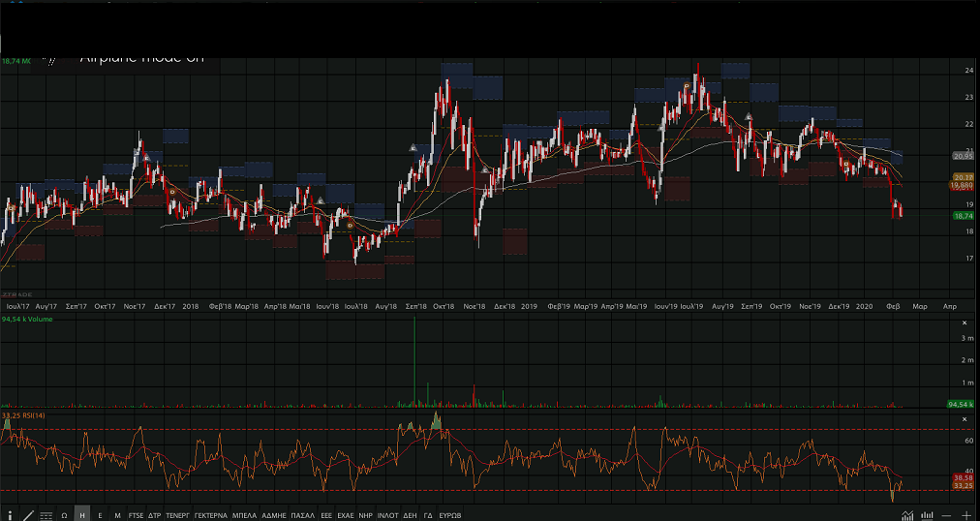
Task: Switch to the E timeframe
Action: point(100,516)
